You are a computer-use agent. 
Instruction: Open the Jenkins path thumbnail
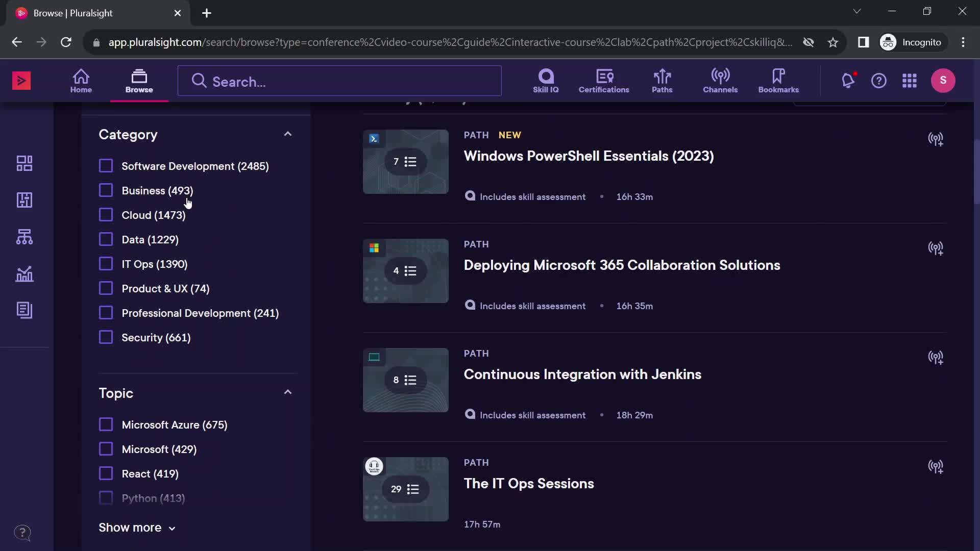[406, 380]
